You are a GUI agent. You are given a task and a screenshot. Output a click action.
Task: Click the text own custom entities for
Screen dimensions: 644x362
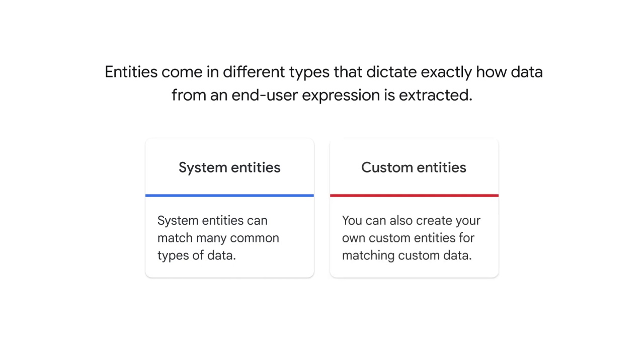(408, 238)
